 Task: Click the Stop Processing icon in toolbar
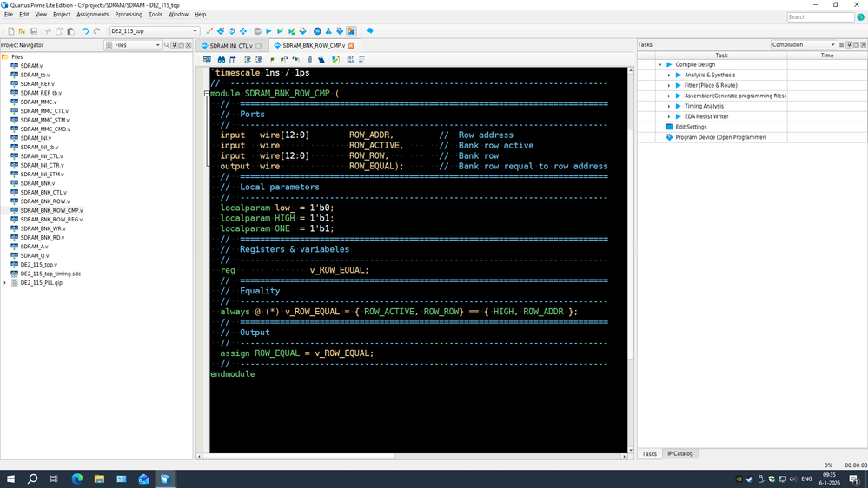257,31
